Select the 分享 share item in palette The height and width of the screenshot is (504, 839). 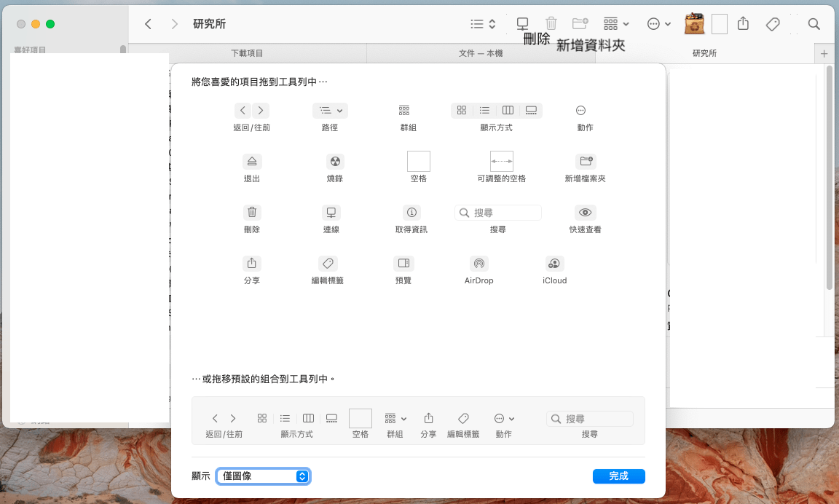(251, 270)
